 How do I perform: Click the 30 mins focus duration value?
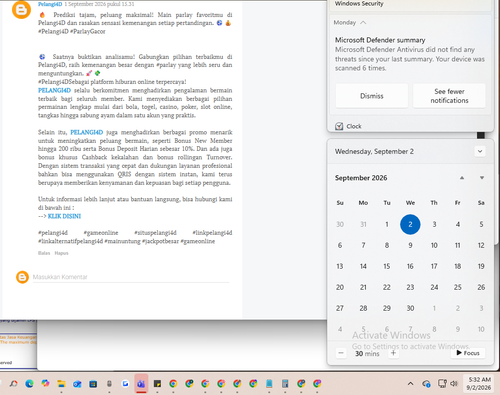(367, 353)
